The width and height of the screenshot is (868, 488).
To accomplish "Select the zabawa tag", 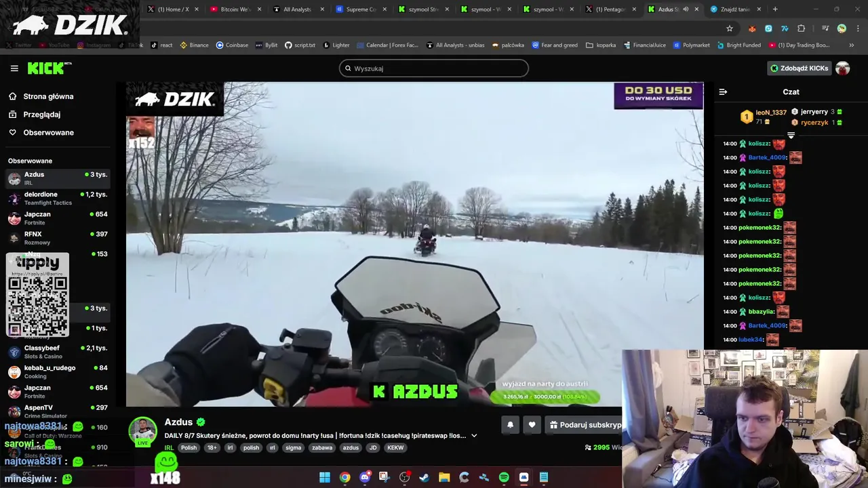I will [322, 448].
